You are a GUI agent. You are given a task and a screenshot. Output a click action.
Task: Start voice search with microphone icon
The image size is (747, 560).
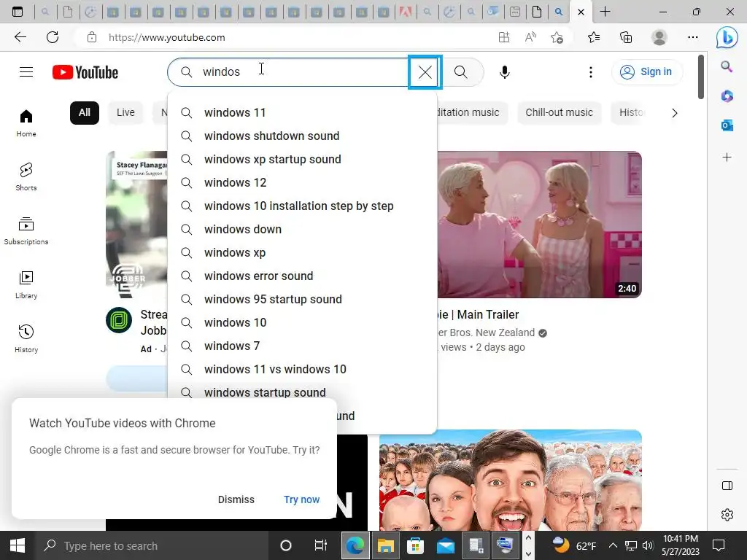(x=505, y=72)
